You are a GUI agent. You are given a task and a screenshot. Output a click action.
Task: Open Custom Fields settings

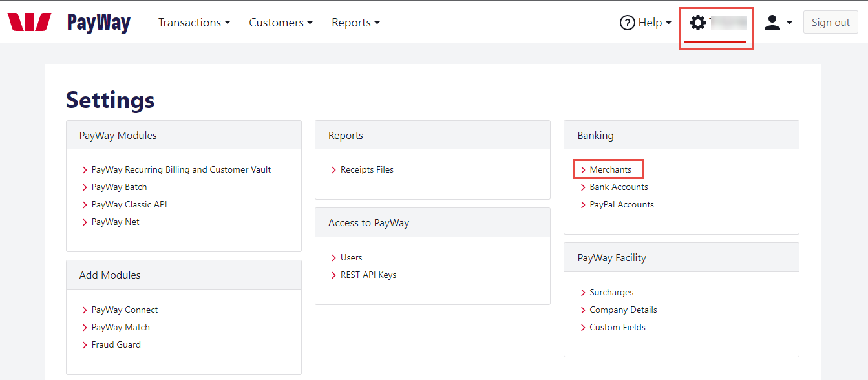[x=617, y=328]
